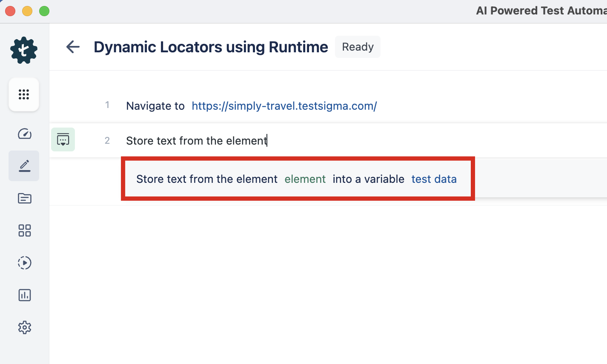This screenshot has width=607, height=364.
Task: Click the green element placeholder
Action: click(x=305, y=179)
